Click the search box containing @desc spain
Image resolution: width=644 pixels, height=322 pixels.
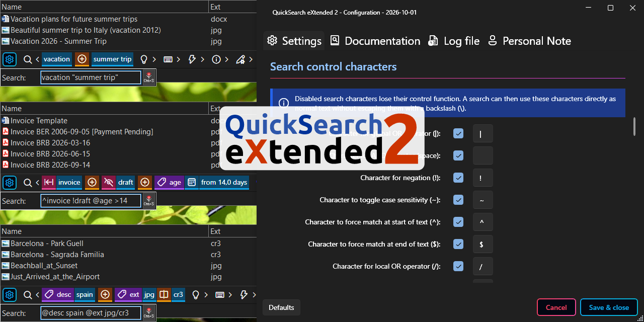coord(91,313)
